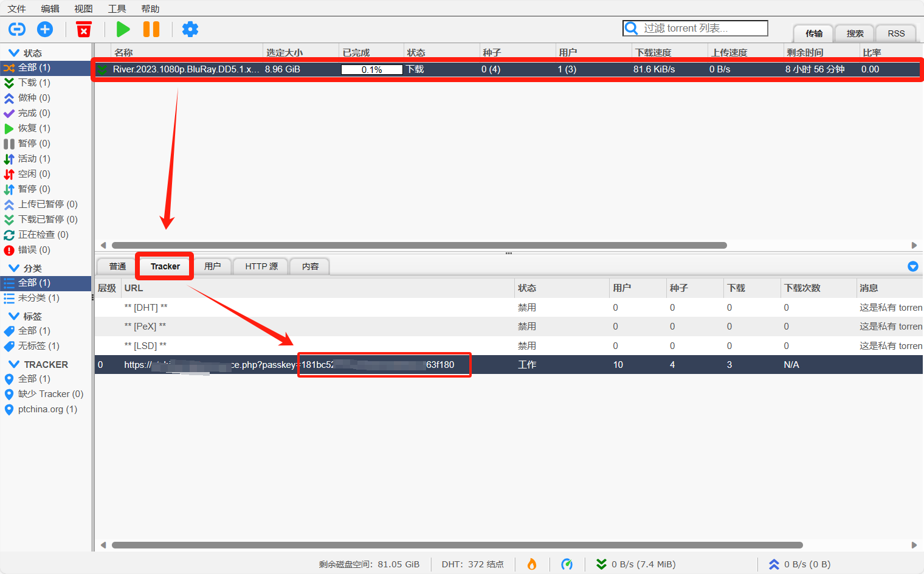Select the 下载 (1) status filter
Screen dimensions: 924x574
(34, 83)
